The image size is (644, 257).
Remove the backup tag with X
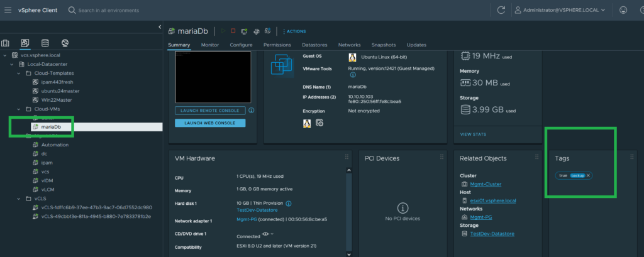tap(588, 176)
